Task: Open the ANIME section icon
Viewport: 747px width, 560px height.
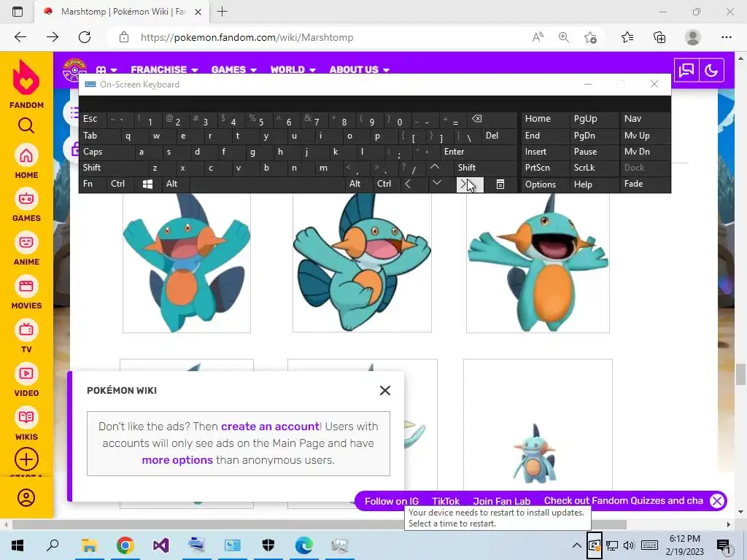Action: point(26,242)
